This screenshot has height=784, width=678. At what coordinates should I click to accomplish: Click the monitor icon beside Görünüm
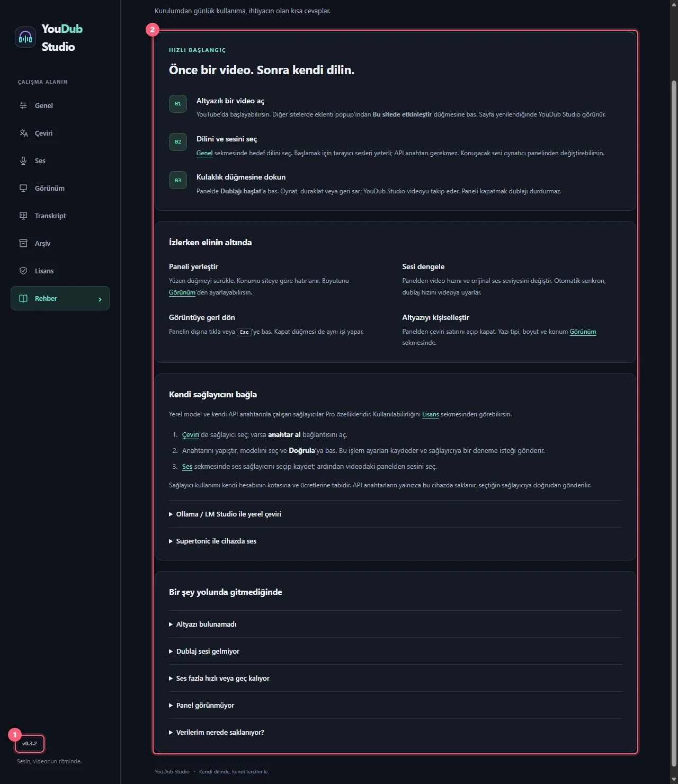[23, 188]
